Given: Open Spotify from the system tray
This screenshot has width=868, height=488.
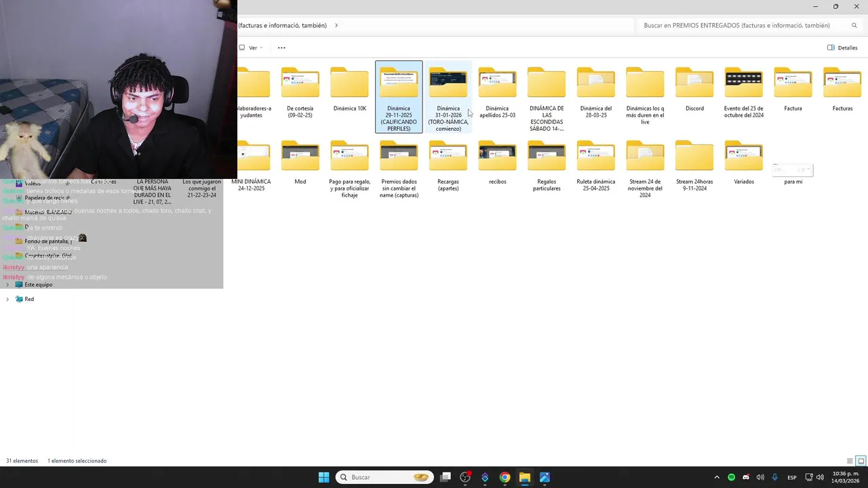Looking at the screenshot, I should (x=731, y=477).
